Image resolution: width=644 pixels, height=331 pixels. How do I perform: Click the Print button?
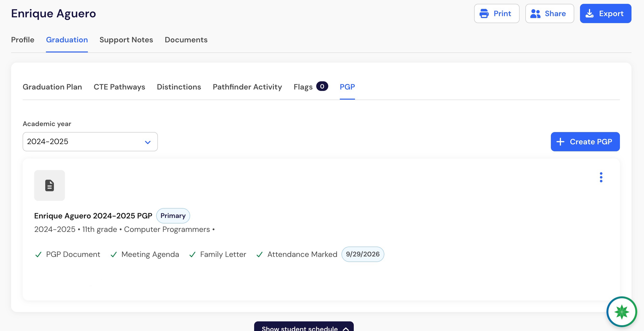496,13
